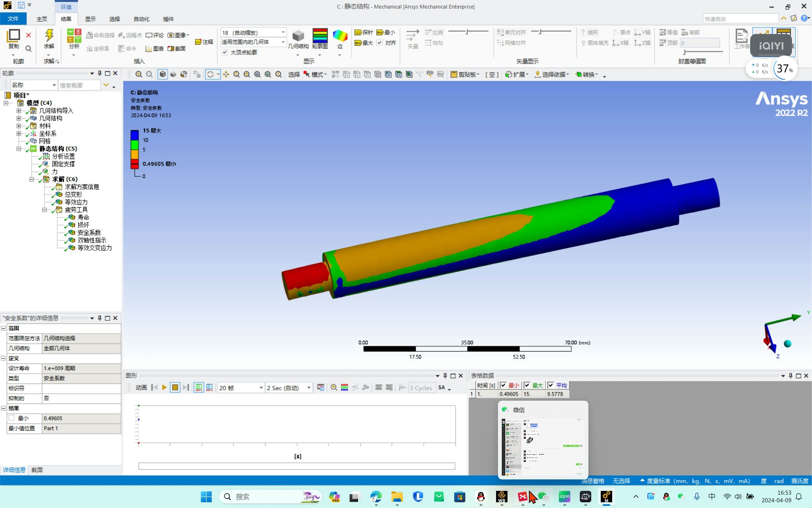Click the Rotate tool in viewport toolbar
The image size is (812, 508).
point(210,74)
